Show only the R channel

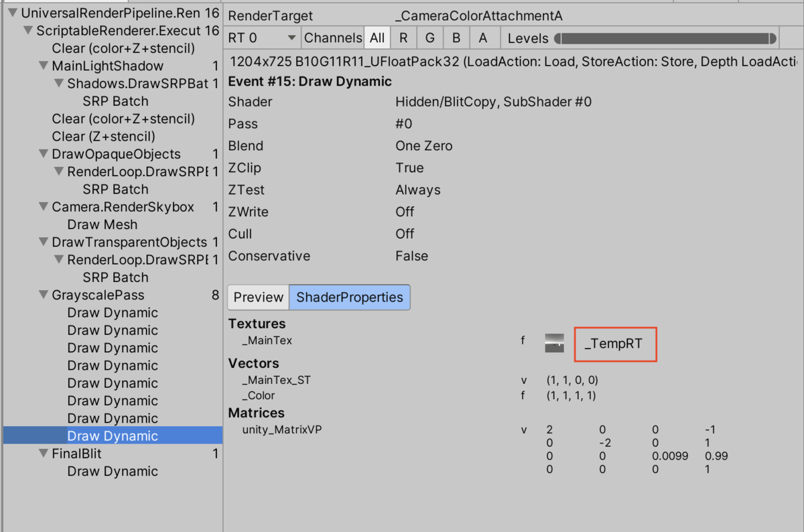[403, 38]
